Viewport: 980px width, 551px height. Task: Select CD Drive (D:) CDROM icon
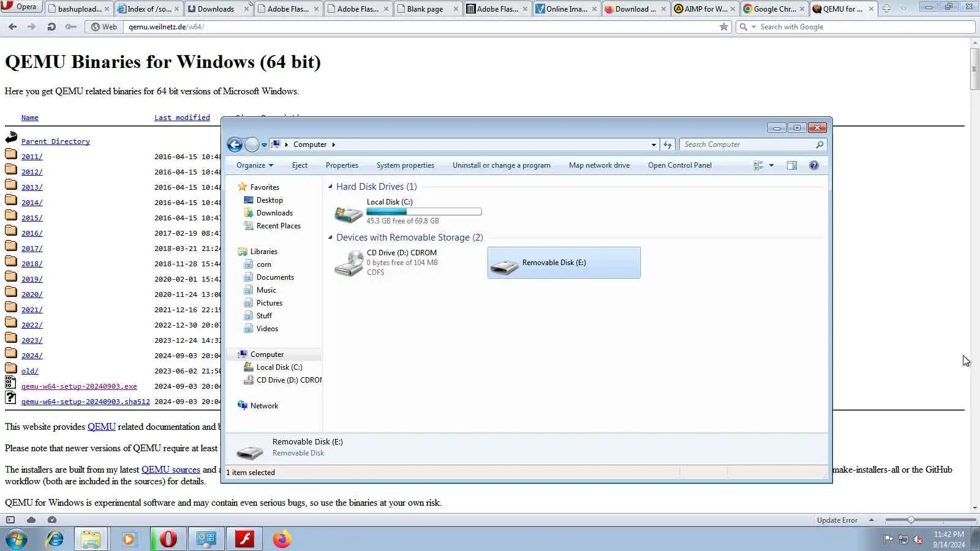pos(349,263)
